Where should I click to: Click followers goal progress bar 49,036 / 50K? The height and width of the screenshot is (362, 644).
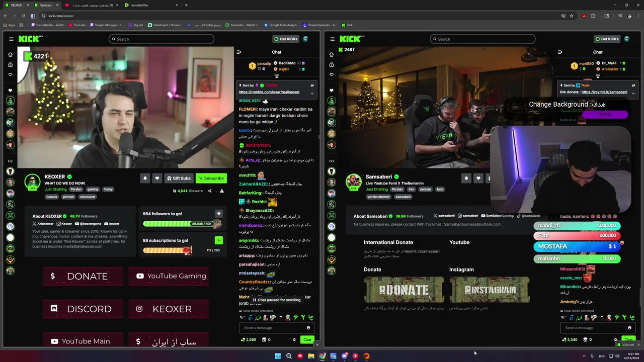pyautogui.click(x=178, y=224)
